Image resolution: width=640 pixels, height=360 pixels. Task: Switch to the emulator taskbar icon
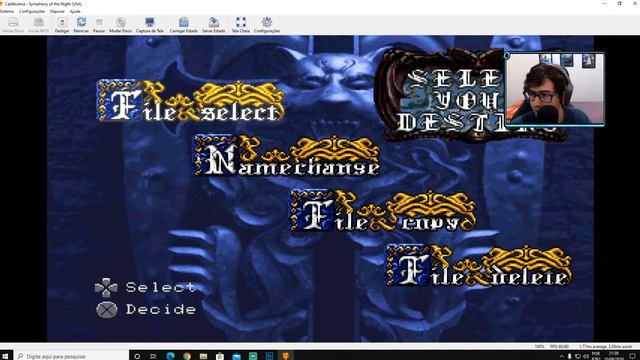(286, 356)
